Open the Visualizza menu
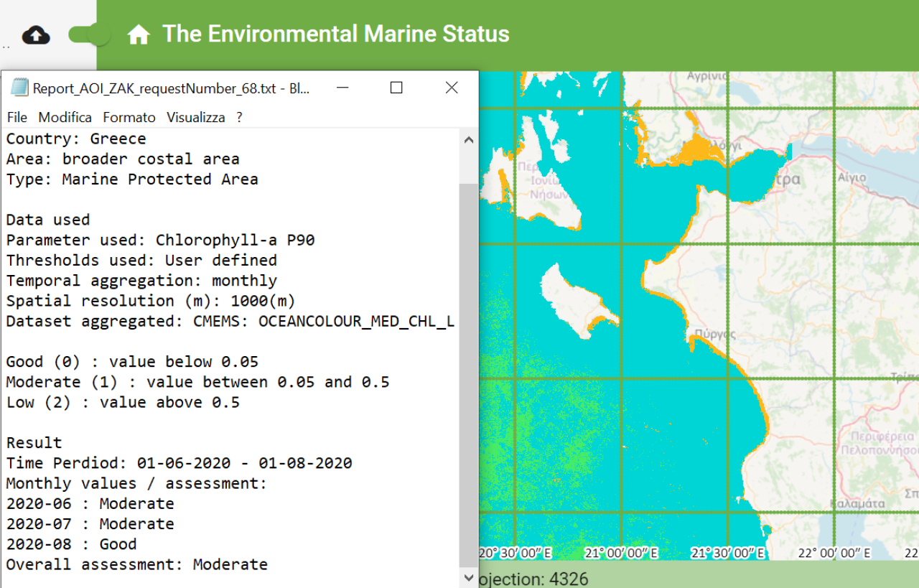The width and height of the screenshot is (919, 588). pos(195,117)
